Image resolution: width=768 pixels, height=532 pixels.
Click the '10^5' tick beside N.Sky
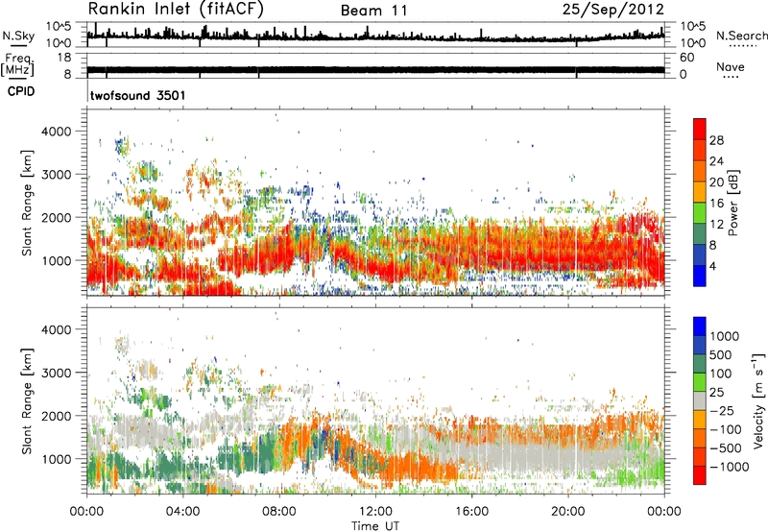(59, 26)
